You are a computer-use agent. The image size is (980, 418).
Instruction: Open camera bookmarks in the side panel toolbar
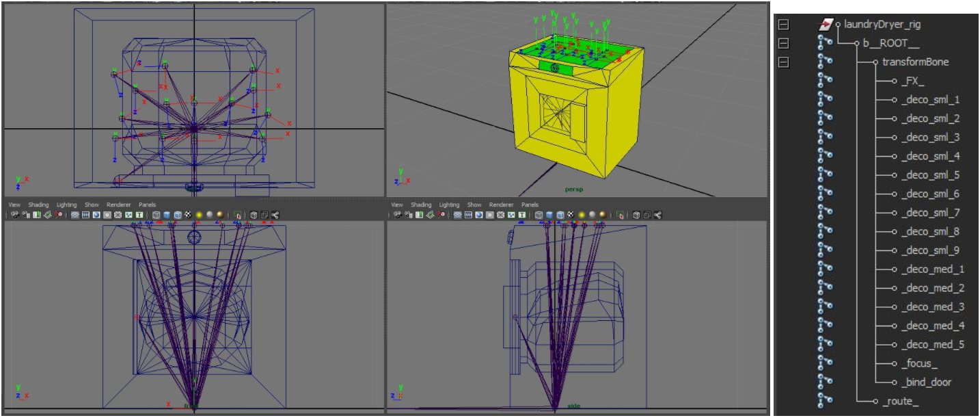click(x=418, y=215)
